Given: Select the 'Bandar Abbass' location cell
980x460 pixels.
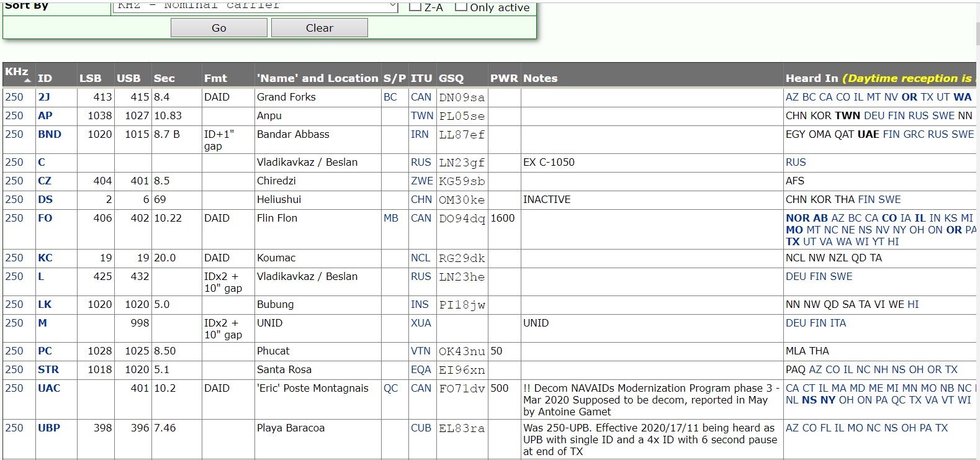Looking at the screenshot, I should (318, 140).
